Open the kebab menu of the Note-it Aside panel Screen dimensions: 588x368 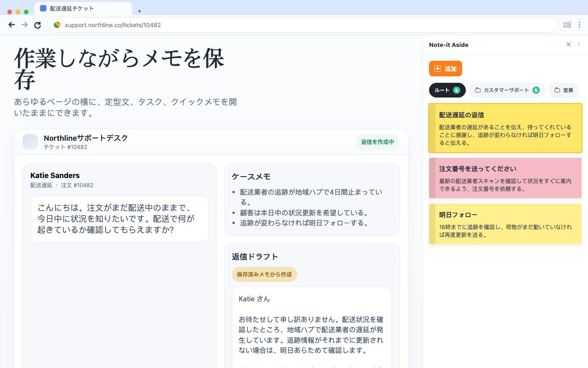click(579, 44)
